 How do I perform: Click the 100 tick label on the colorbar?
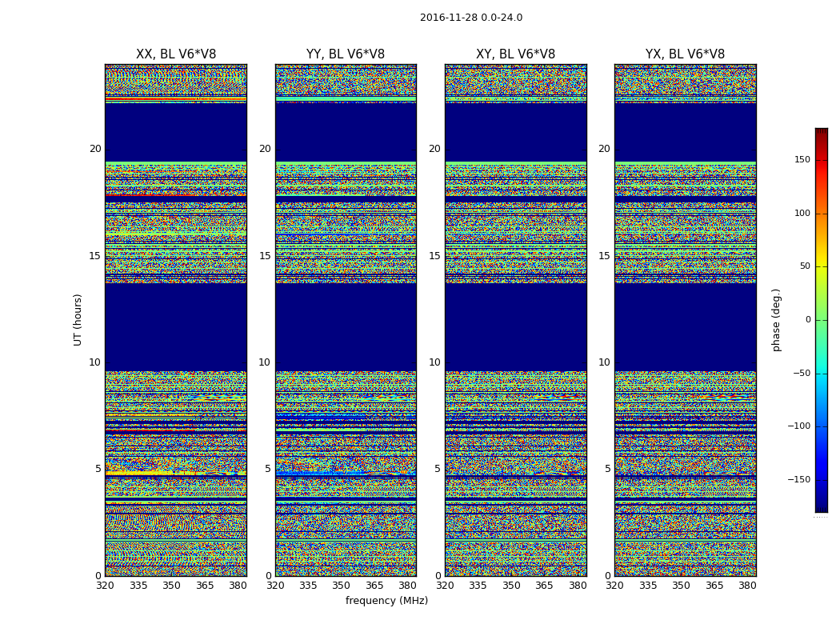coord(802,214)
